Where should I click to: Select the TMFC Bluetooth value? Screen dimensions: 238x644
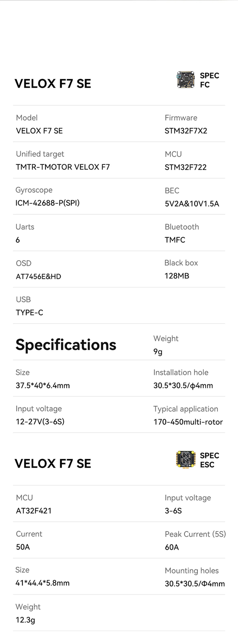pyautogui.click(x=175, y=240)
